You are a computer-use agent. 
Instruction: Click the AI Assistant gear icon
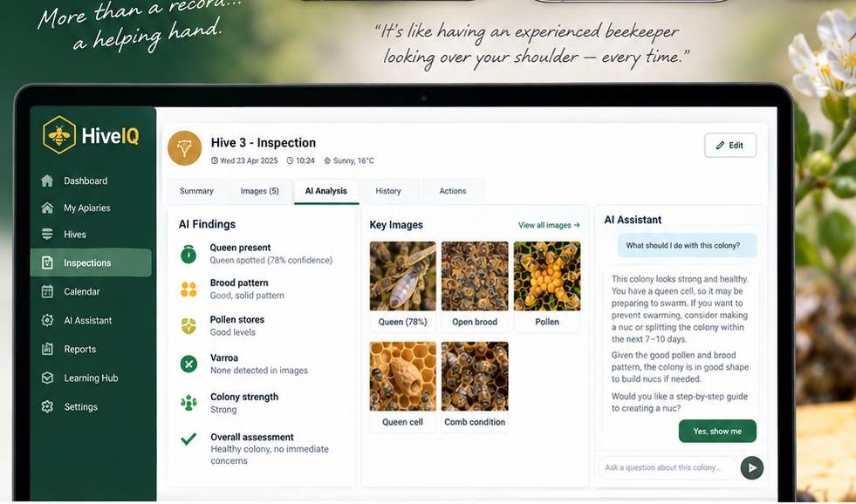coord(47,320)
